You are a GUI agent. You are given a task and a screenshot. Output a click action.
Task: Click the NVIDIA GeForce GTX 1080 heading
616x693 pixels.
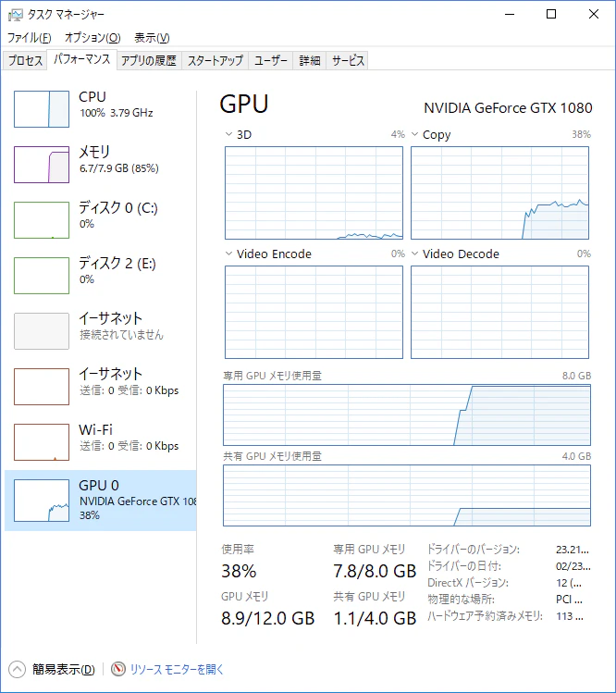point(508,108)
